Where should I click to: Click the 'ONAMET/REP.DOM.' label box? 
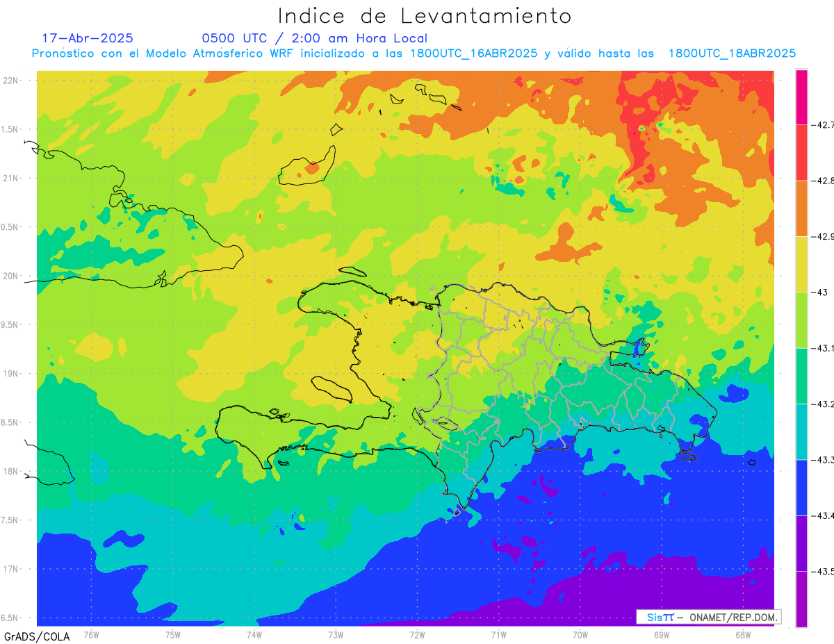(709, 617)
